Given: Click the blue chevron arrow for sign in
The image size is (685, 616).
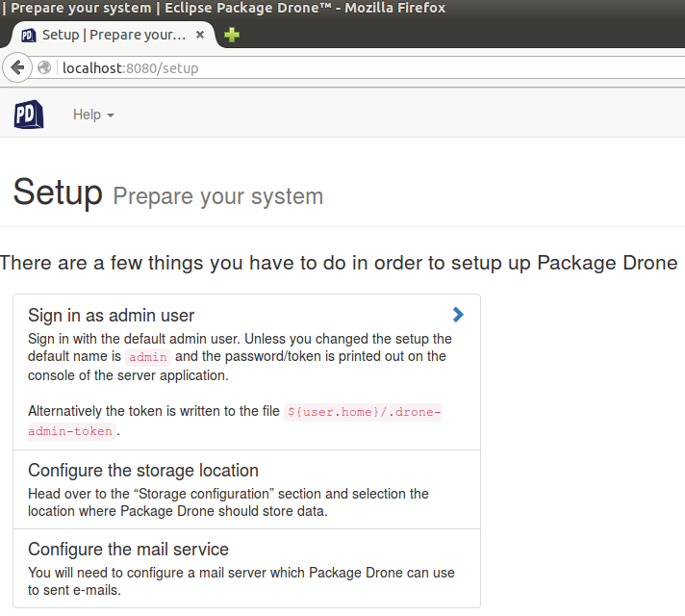Looking at the screenshot, I should pyautogui.click(x=458, y=315).
